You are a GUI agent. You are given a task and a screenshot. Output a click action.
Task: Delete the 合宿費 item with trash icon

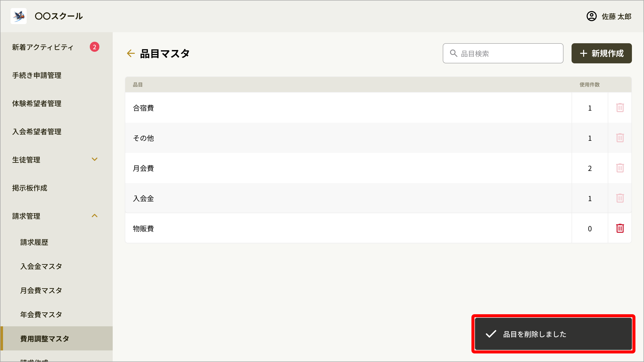(620, 108)
